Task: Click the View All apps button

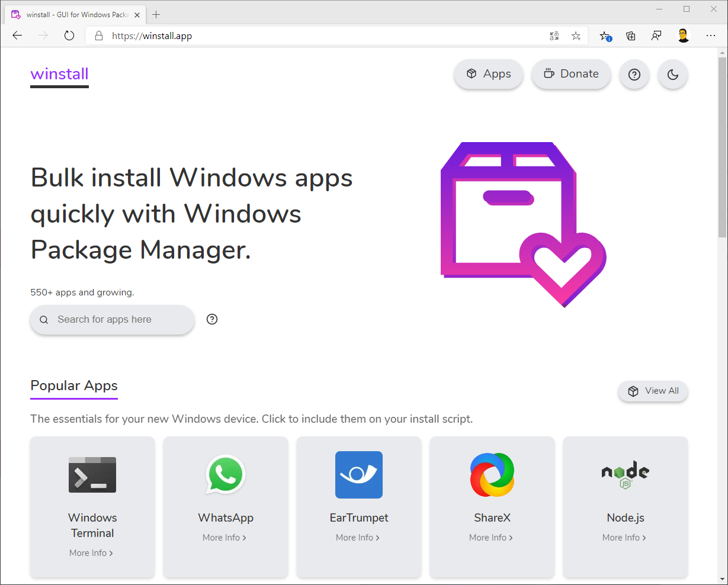Action: tap(653, 391)
